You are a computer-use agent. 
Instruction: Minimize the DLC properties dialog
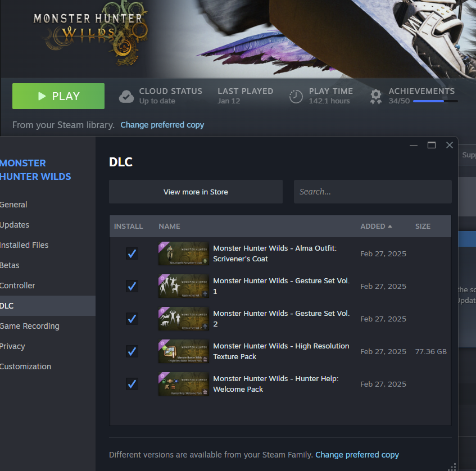tap(414, 146)
